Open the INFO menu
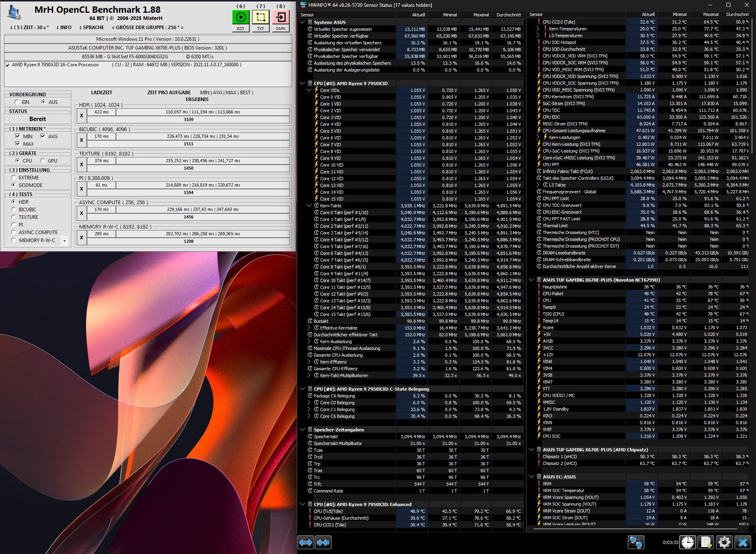 click(x=64, y=28)
